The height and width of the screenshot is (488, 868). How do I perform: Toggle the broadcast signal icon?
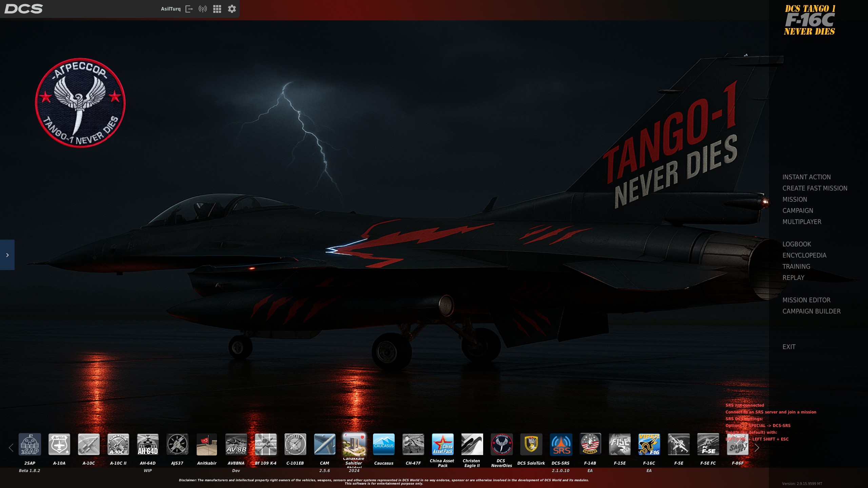(x=203, y=9)
